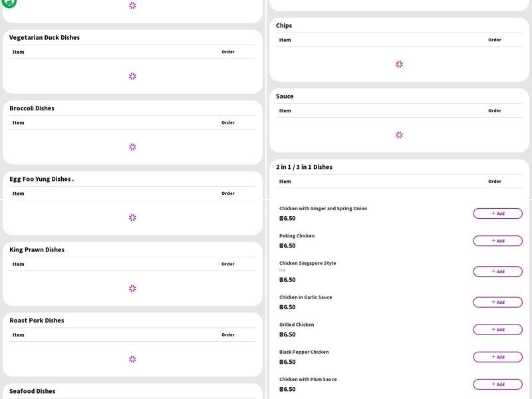532x399 pixels.
Task: Select the 2 in 1 / 3 in 1 Dishes heading
Action: point(304,167)
